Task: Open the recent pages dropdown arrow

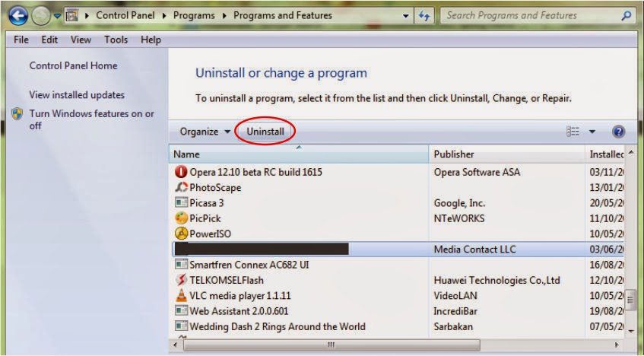Action: (57, 16)
